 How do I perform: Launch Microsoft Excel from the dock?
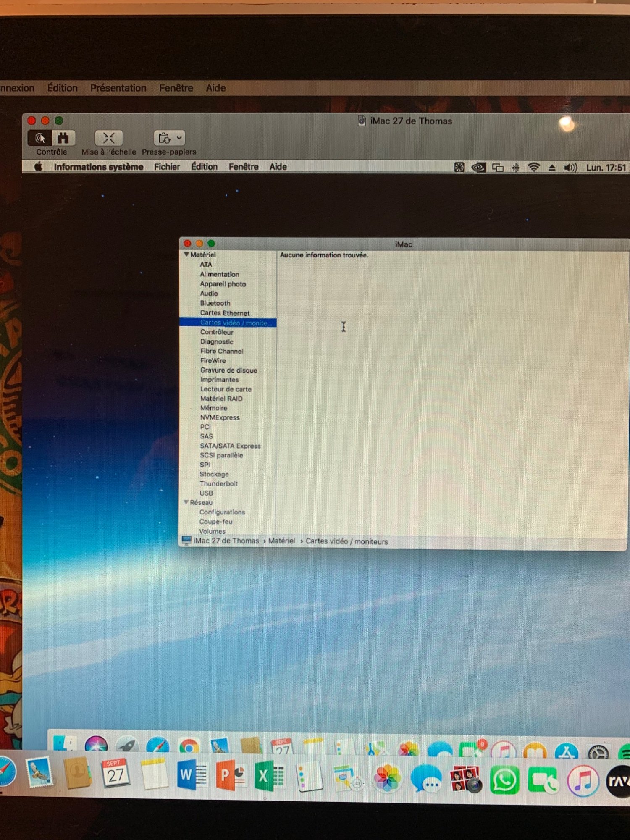pos(269,776)
